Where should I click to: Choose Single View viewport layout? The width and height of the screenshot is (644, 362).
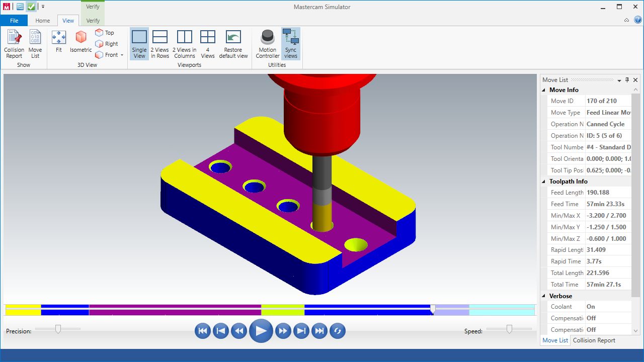point(139,44)
